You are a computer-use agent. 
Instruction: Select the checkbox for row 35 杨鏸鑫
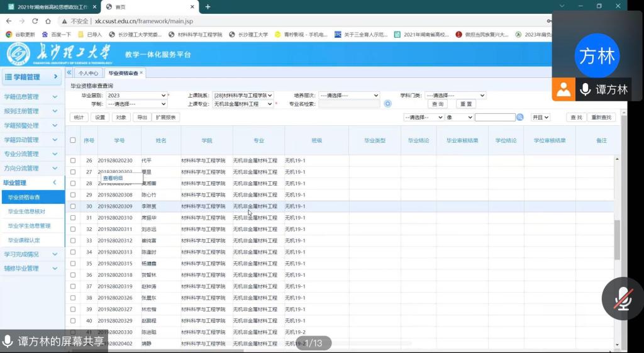[x=73, y=264]
